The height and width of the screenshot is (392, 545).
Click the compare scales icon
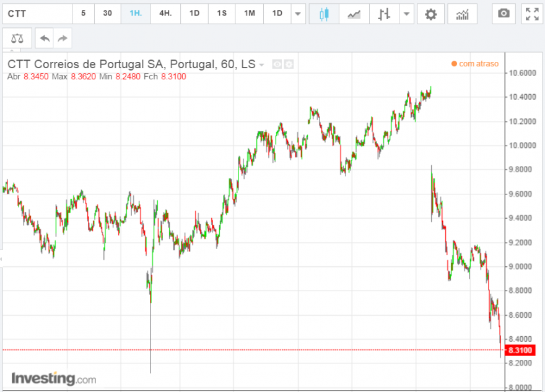pyautogui.click(x=17, y=38)
